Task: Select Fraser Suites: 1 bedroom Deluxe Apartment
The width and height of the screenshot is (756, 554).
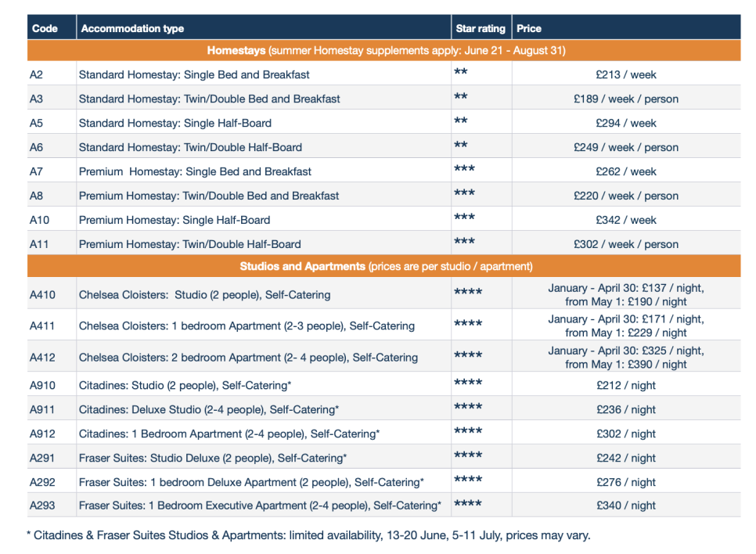Action: pyautogui.click(x=252, y=482)
